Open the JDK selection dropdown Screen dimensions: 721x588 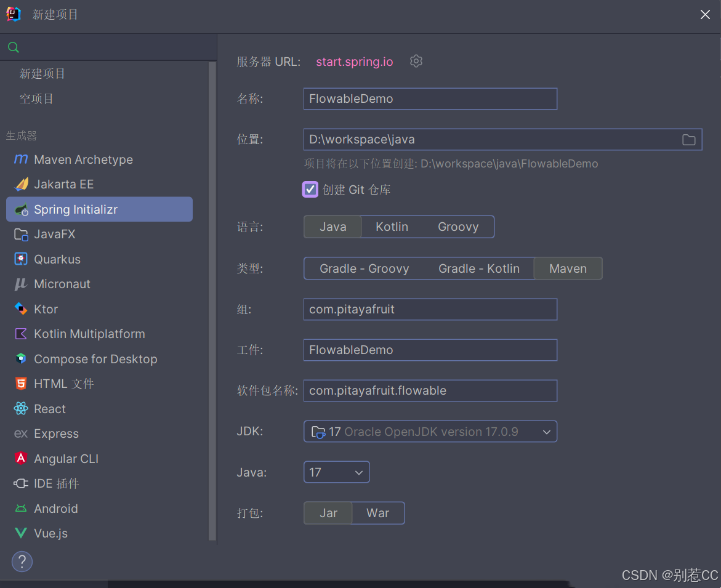(x=430, y=432)
